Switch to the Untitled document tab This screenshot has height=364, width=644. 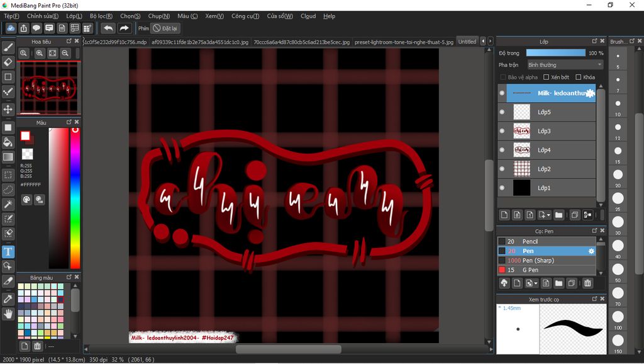coord(467,42)
